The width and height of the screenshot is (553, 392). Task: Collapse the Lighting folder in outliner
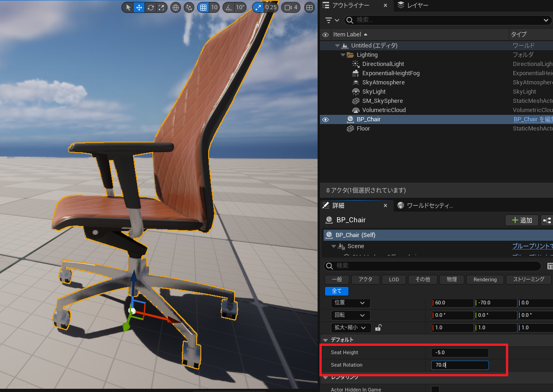pyautogui.click(x=343, y=55)
